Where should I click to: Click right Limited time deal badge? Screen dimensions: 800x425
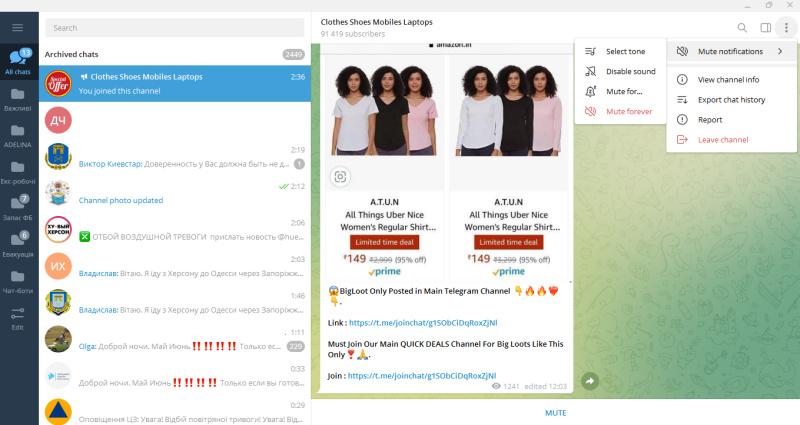pyautogui.click(x=509, y=242)
